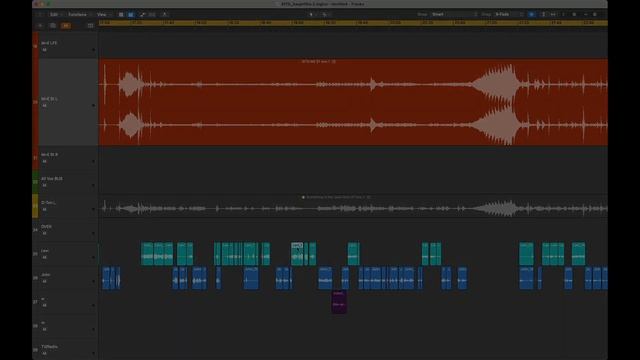Click the vertical auto-zoom icon
640x360 pixels.
click(543, 14)
